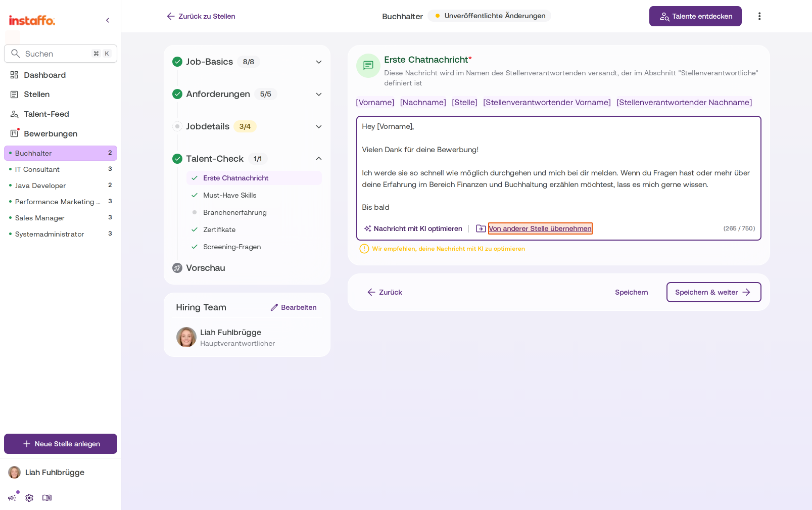Insert the [Stelle] placeholder tag
Image resolution: width=812 pixels, height=510 pixels.
point(464,103)
